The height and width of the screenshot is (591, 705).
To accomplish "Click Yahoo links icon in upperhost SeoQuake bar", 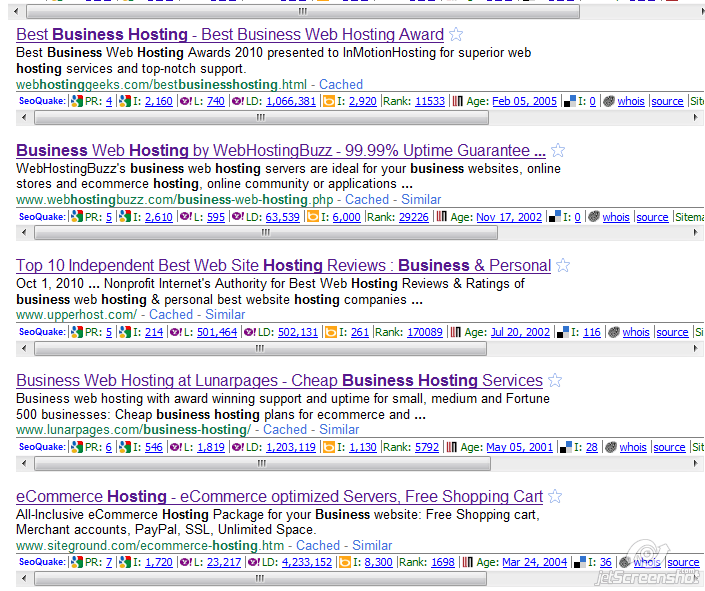I will tap(176, 332).
